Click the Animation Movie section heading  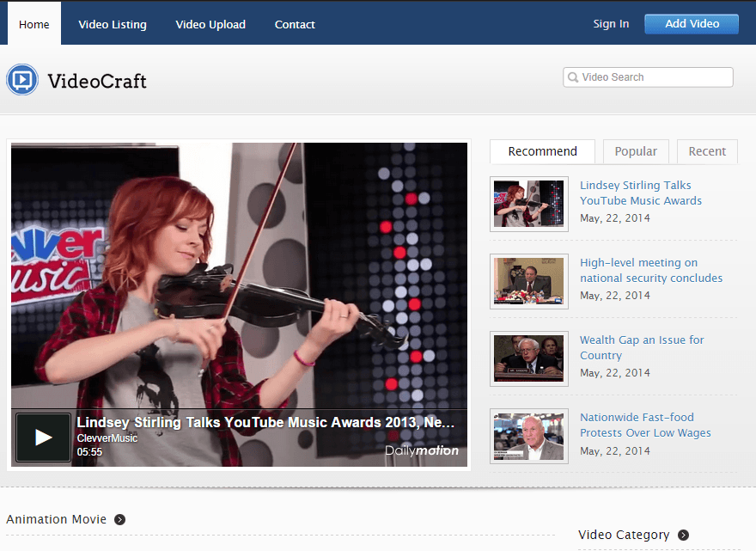(57, 520)
